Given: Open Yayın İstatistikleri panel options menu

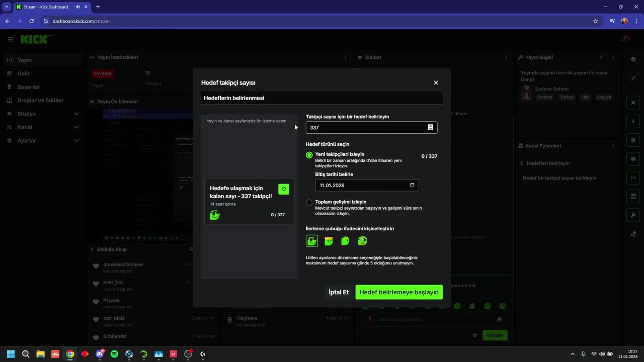Looking at the screenshot, I should coord(345,57).
